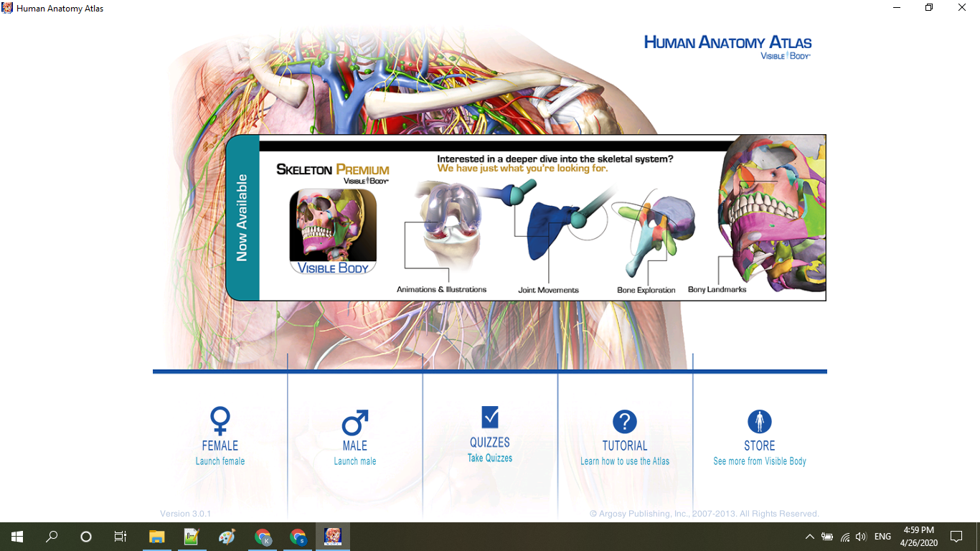Open the Chrome K profile taskbar icon
980x551 pixels.
coord(263,537)
